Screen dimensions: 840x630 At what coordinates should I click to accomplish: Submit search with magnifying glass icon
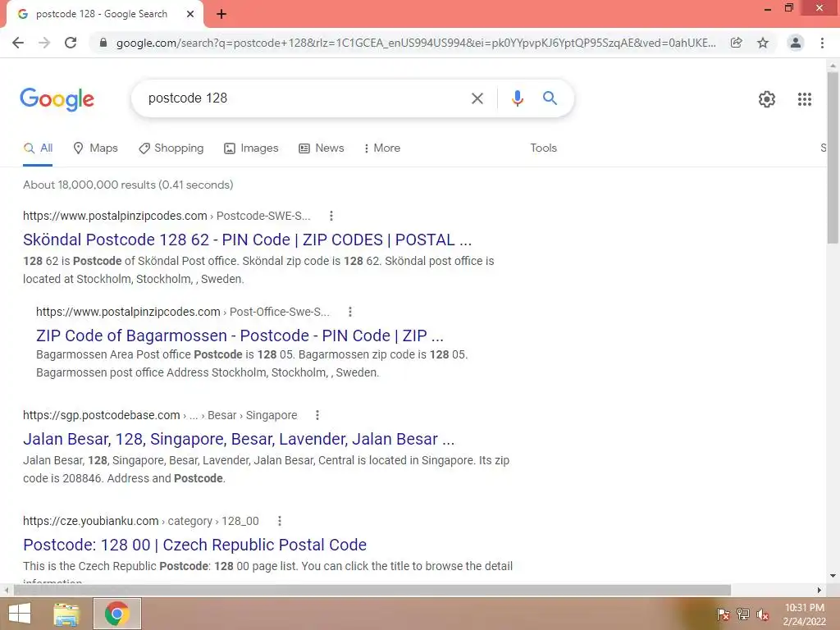pyautogui.click(x=550, y=98)
